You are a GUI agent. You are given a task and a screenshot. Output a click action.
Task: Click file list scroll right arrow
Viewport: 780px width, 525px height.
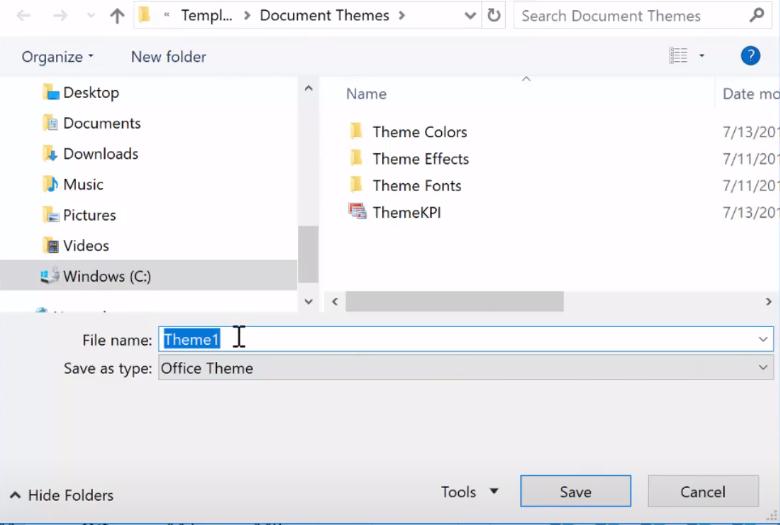[769, 302]
